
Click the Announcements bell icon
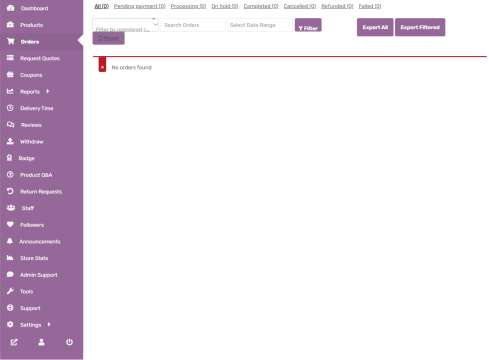10,241
